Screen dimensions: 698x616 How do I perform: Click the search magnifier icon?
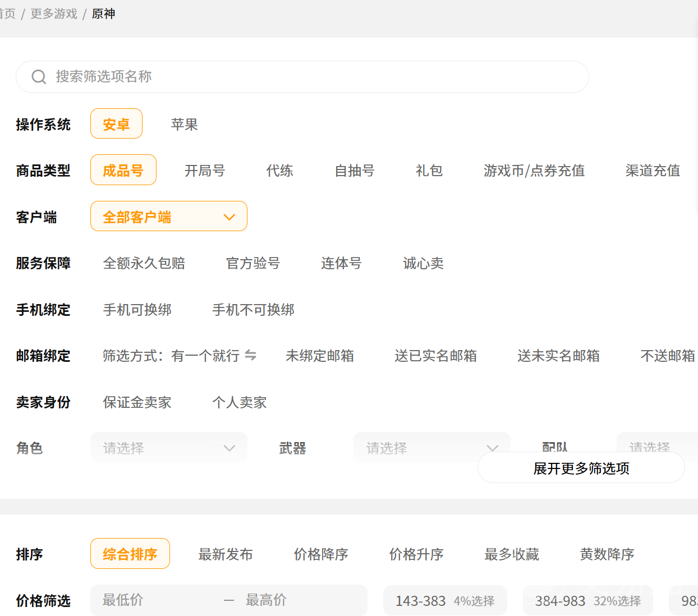pos(39,77)
